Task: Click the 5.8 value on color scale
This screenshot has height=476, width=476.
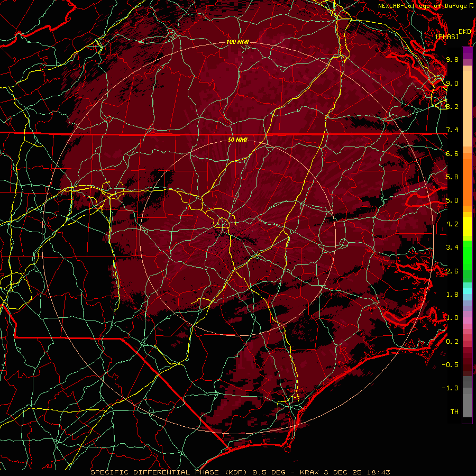Action: pos(452,177)
